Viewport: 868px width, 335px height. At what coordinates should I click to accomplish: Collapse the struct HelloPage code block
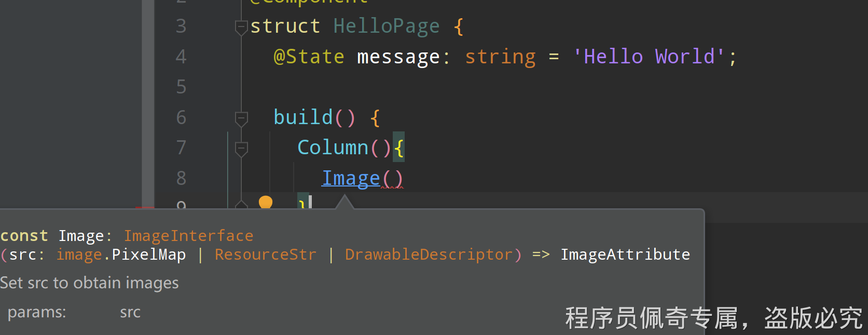click(241, 26)
